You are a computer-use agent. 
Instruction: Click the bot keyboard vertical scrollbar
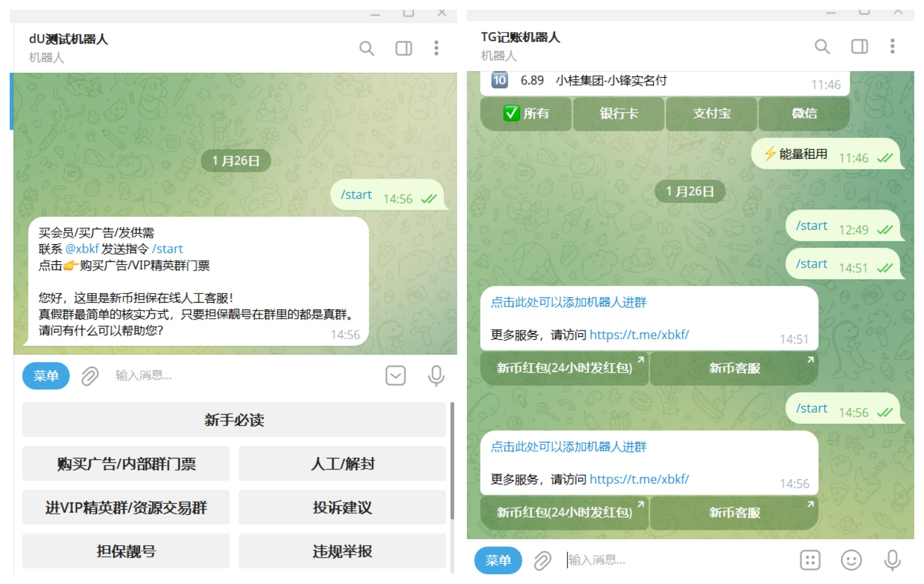pos(452,460)
